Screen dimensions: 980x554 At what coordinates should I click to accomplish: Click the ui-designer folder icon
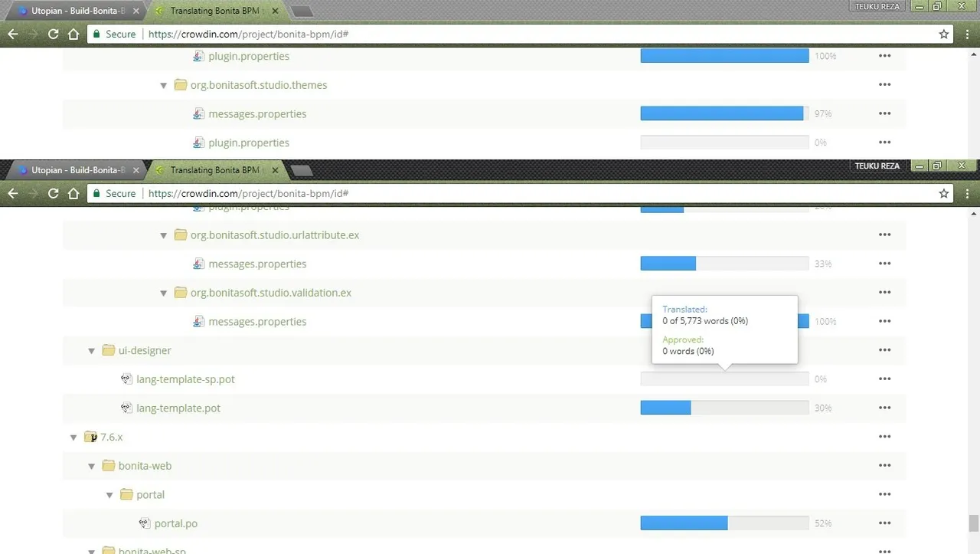pyautogui.click(x=109, y=350)
